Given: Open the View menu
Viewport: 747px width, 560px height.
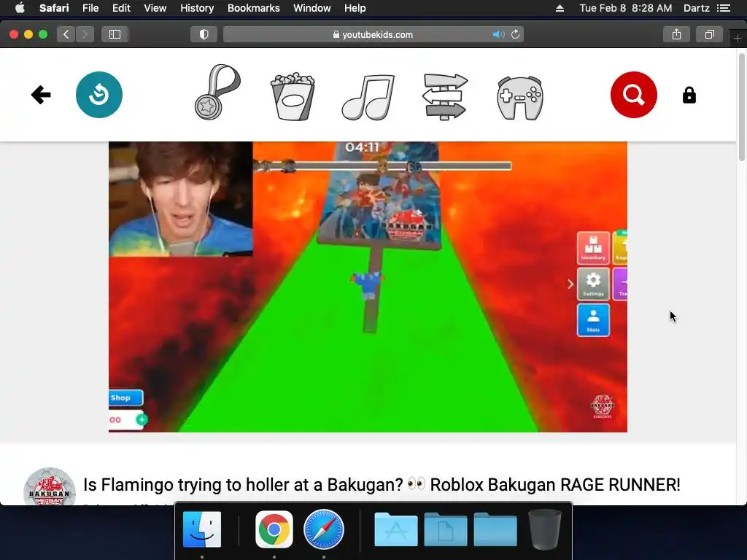Looking at the screenshot, I should [155, 8].
